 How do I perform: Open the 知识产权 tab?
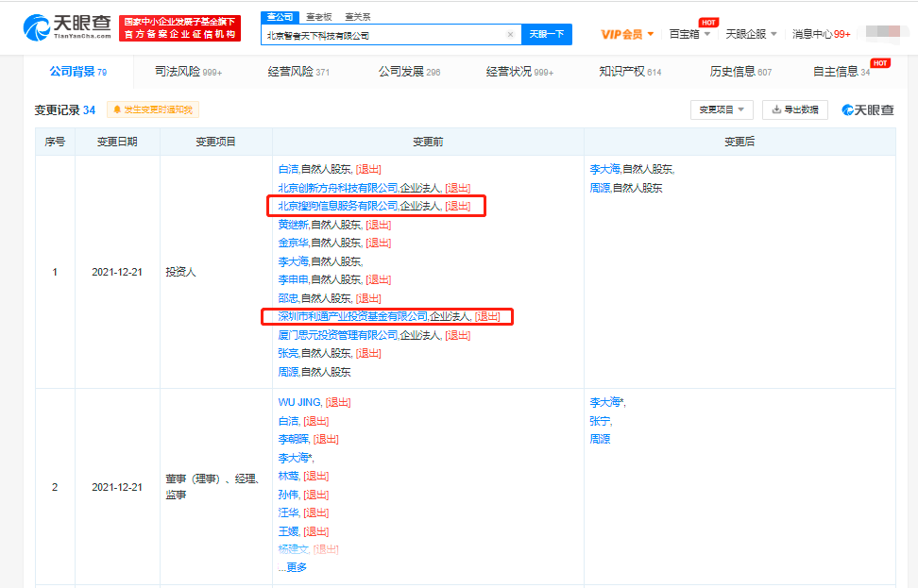[630, 72]
